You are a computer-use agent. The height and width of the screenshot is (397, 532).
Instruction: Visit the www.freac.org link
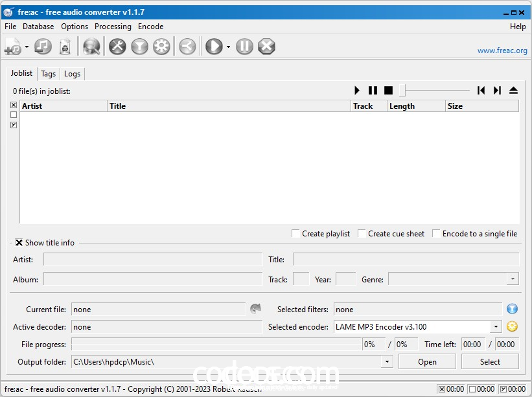click(x=502, y=51)
